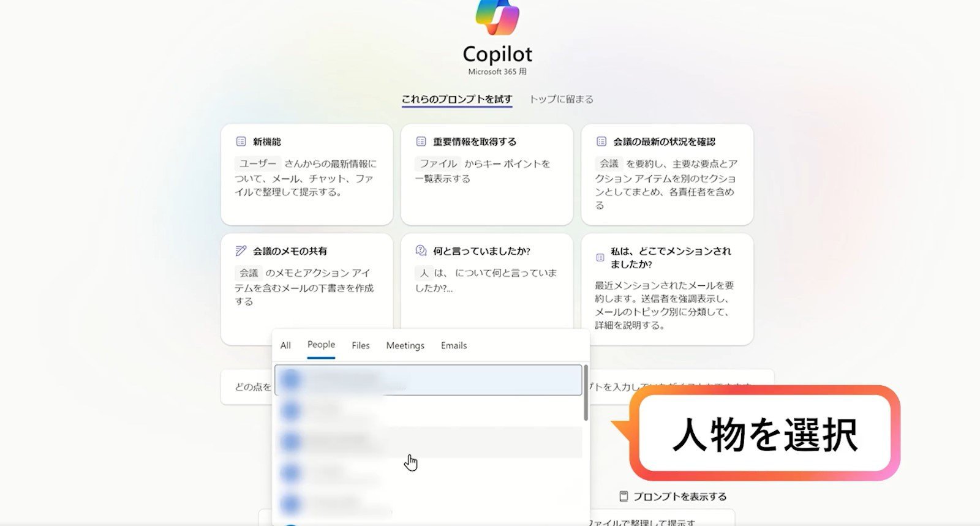Click the pencil icon beside 会議のメモの共有
The height and width of the screenshot is (526, 980).
[x=241, y=250]
